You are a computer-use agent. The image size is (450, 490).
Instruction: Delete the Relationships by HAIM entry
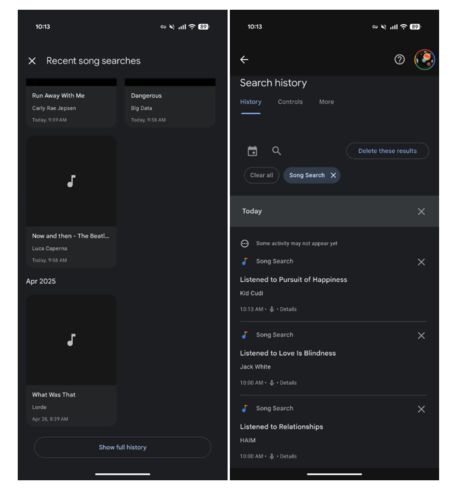point(421,409)
